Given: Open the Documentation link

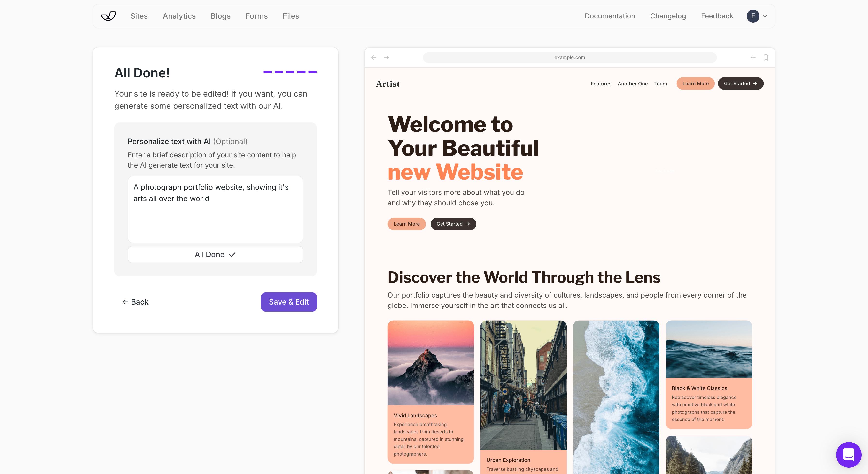Looking at the screenshot, I should [610, 16].
